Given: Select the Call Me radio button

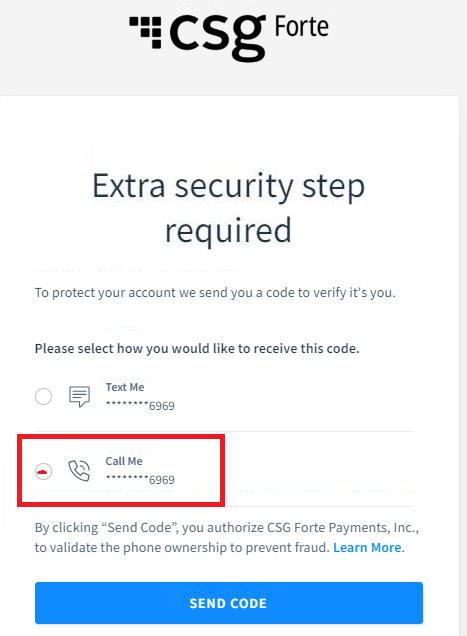Looking at the screenshot, I should pos(43,471).
